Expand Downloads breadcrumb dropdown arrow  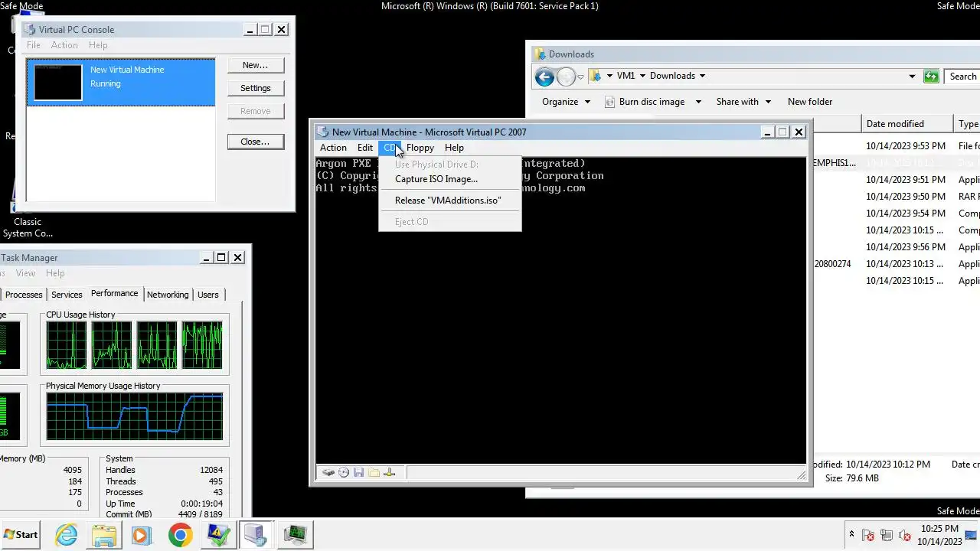point(702,76)
